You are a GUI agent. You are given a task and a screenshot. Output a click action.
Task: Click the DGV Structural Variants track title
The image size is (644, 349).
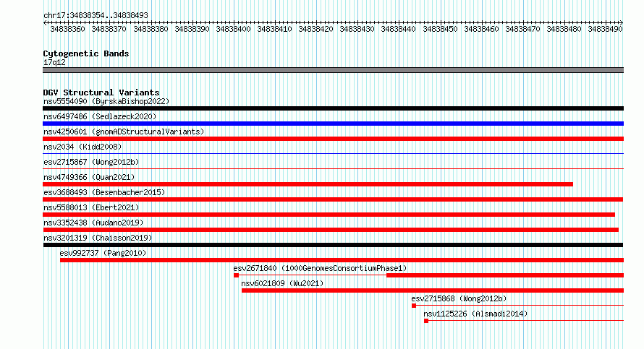point(101,92)
